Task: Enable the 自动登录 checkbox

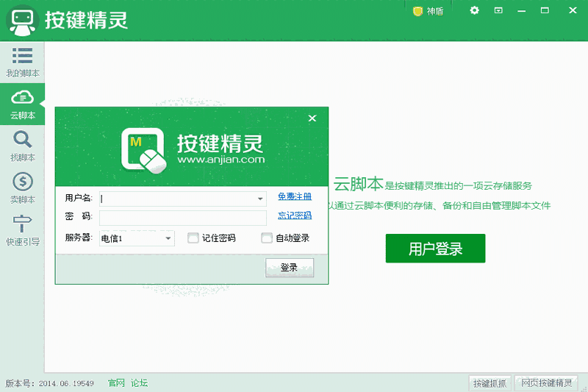Action: click(267, 238)
